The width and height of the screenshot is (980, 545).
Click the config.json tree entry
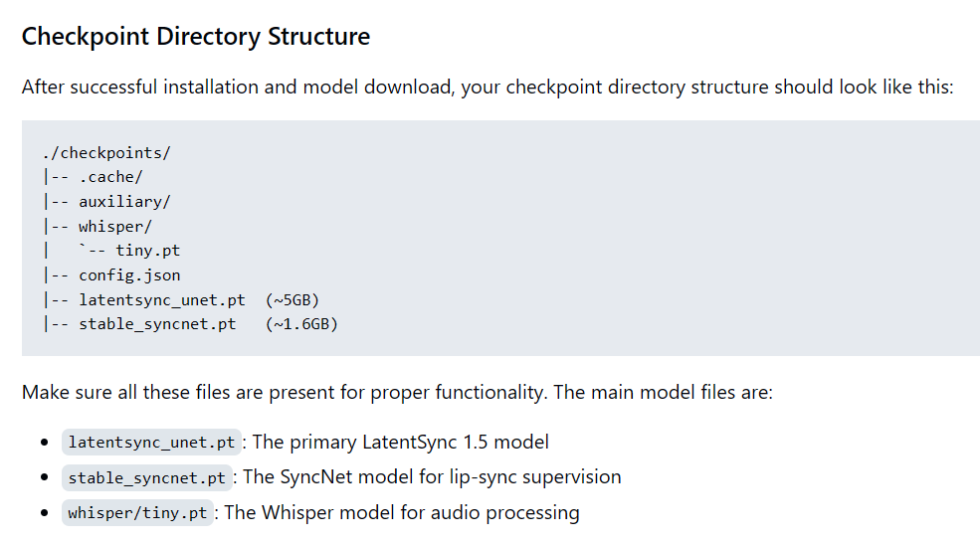coord(129,275)
